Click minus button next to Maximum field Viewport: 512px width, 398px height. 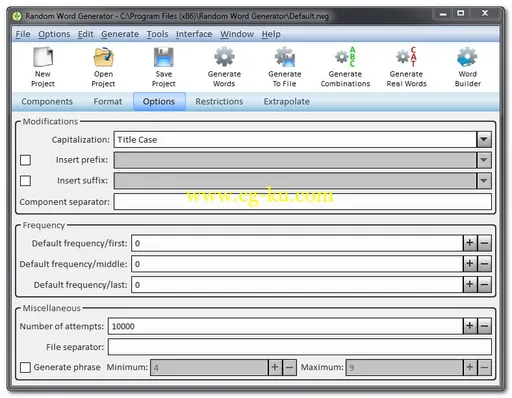(x=484, y=367)
